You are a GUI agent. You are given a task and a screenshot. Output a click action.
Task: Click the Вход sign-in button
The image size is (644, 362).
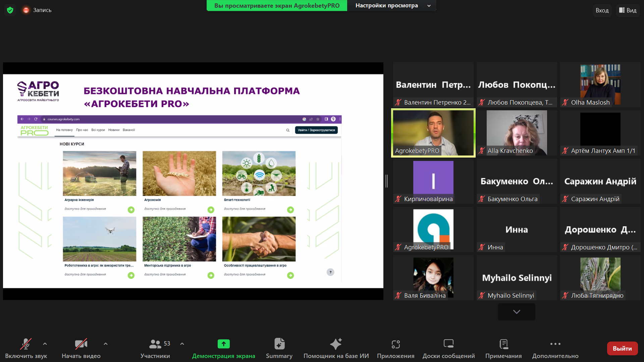coord(602,10)
